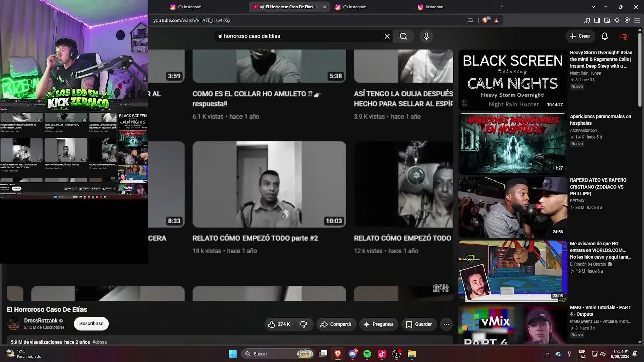Open Spotify from the taskbar

pos(367,354)
